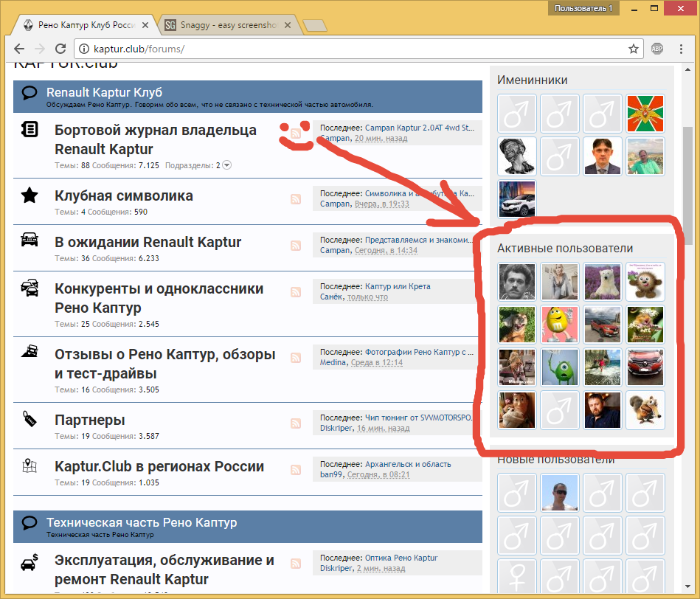Open the Renault Kaptur Клуб category header link

(x=104, y=92)
